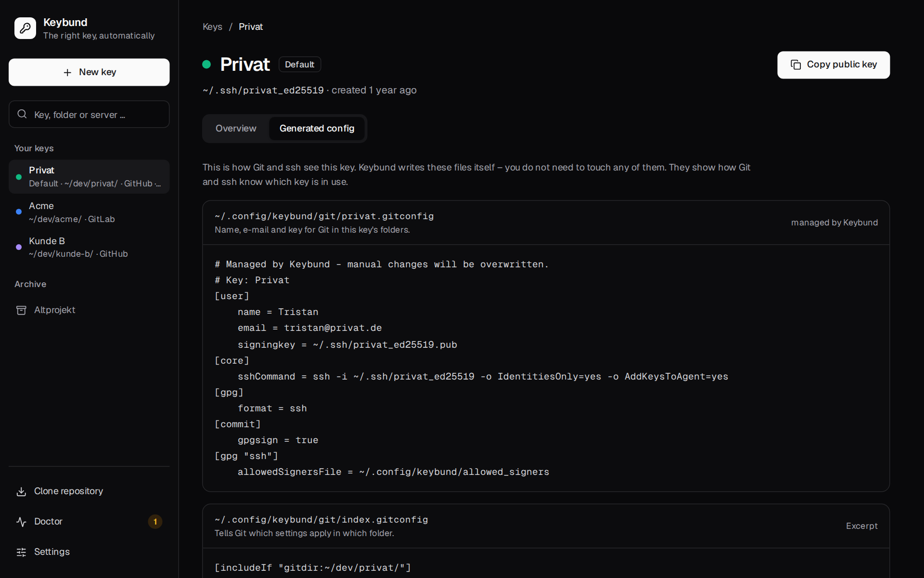Screen dimensions: 924x578
Task: Select the Privat key in sidebar
Action: coord(89,177)
